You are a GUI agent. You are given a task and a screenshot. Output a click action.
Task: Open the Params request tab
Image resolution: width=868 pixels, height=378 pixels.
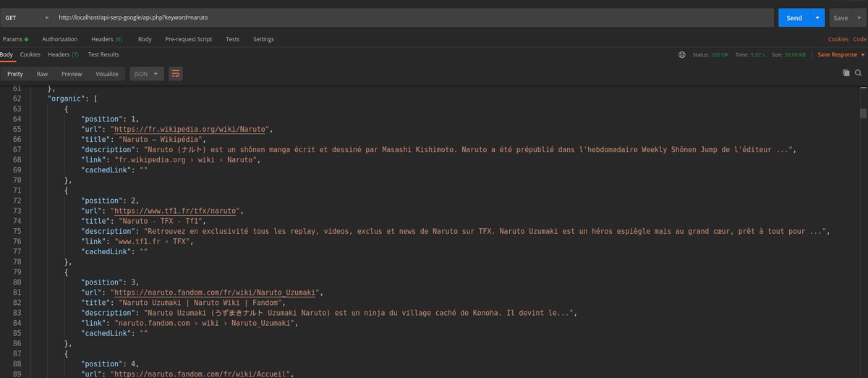click(x=14, y=39)
